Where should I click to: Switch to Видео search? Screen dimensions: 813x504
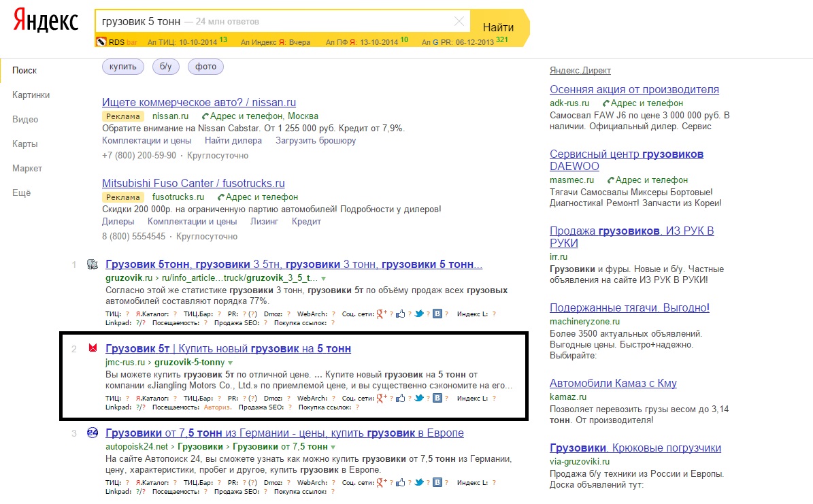(25, 119)
